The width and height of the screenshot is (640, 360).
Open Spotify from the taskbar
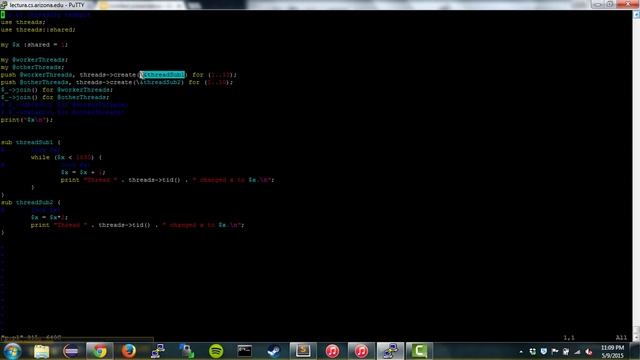pyautogui.click(x=216, y=351)
